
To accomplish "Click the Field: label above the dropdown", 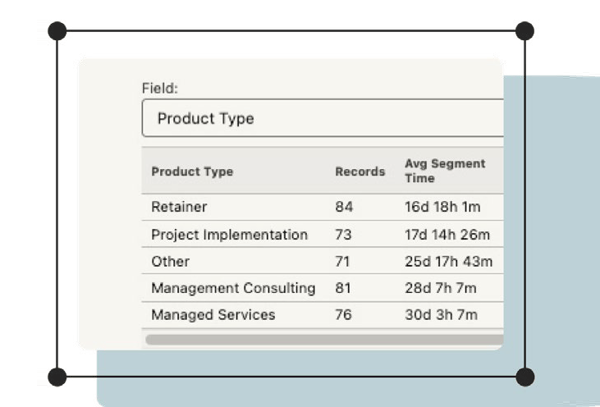I will [160, 88].
